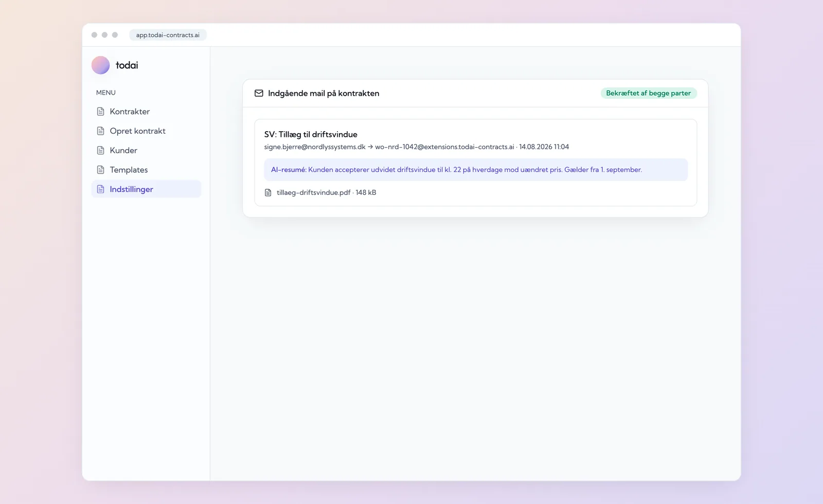Click the Kunder document icon
This screenshot has width=823, height=504.
pyautogui.click(x=101, y=151)
